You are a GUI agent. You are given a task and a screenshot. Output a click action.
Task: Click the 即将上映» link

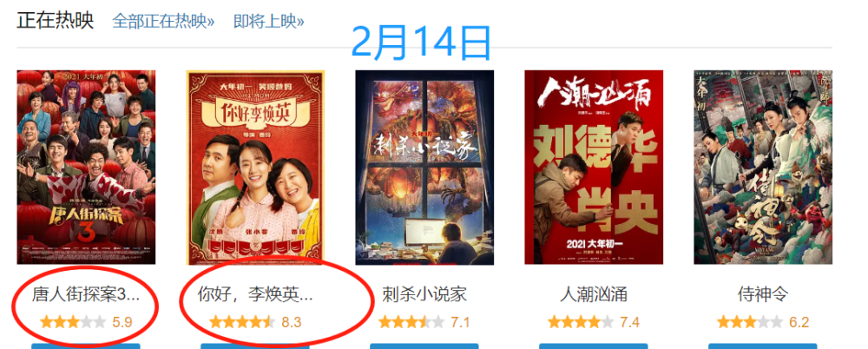(268, 22)
